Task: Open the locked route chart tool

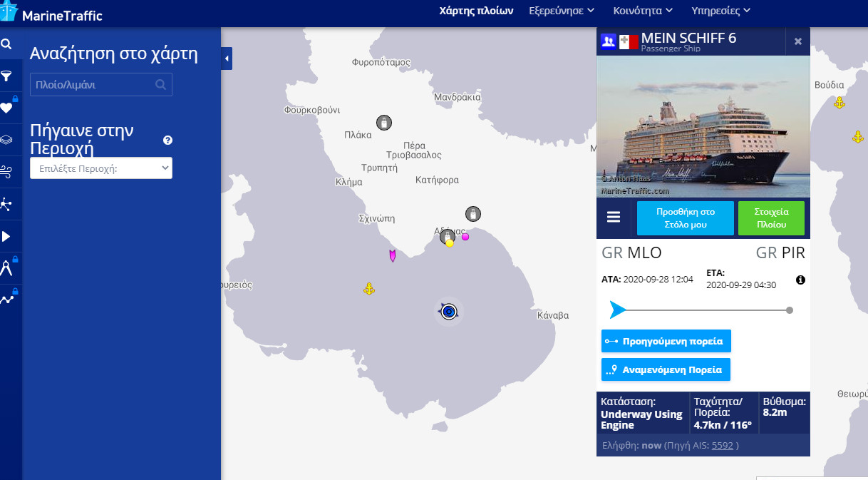Action: click(6, 300)
